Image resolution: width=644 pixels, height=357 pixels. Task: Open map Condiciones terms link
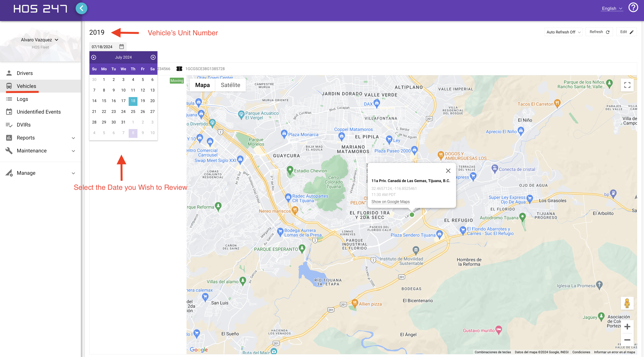(581, 352)
